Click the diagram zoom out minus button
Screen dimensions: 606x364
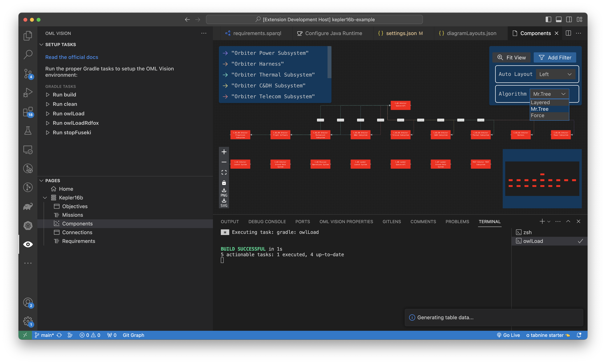coord(224,162)
